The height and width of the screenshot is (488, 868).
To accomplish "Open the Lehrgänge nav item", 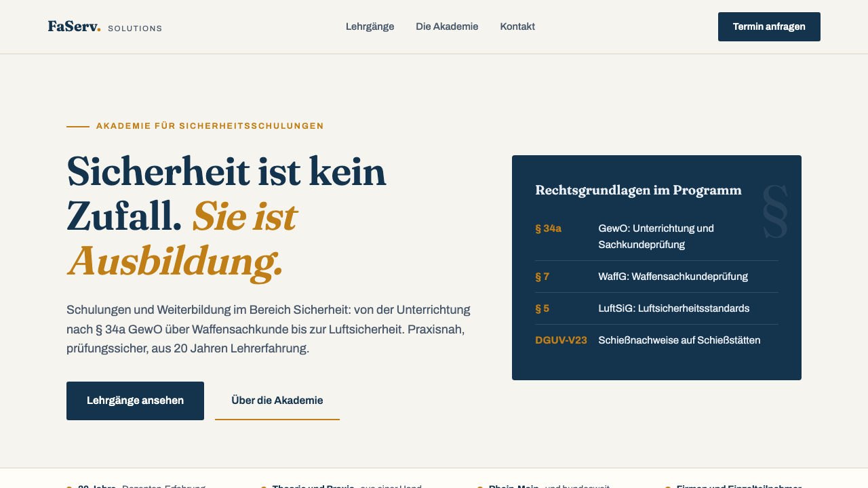I will tap(370, 26).
